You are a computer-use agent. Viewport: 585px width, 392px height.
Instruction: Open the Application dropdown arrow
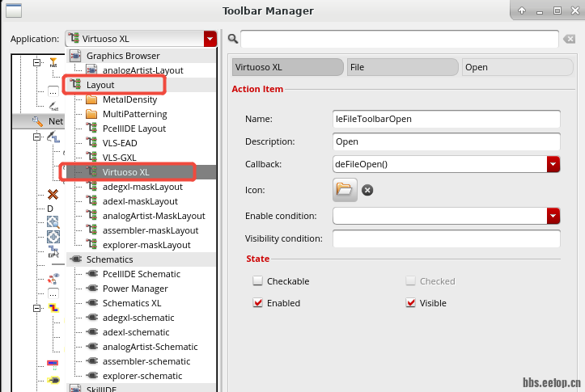pyautogui.click(x=210, y=39)
